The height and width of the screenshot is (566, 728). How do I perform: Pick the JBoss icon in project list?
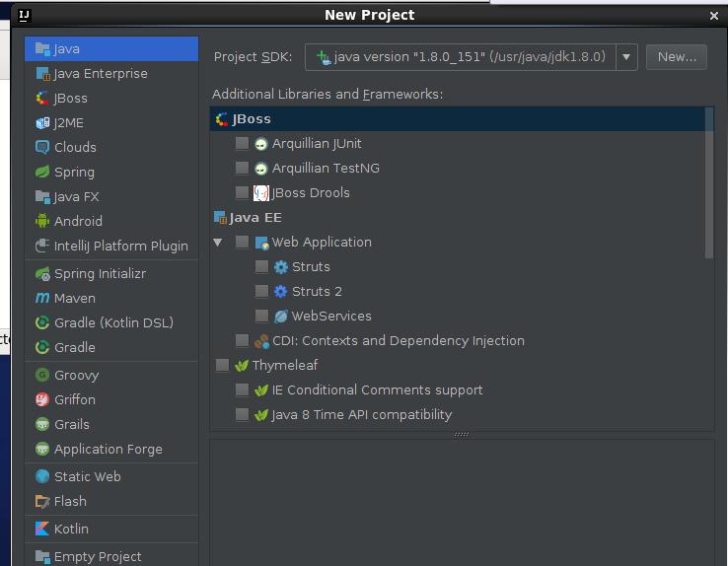(x=42, y=98)
